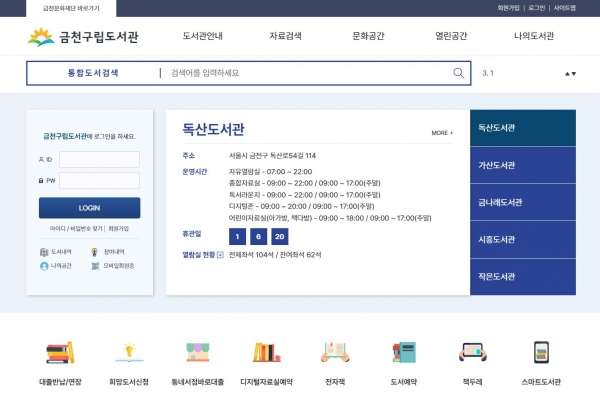Open 디지털자료실예약 bookshelf icon
The image size is (600, 399).
click(x=266, y=352)
